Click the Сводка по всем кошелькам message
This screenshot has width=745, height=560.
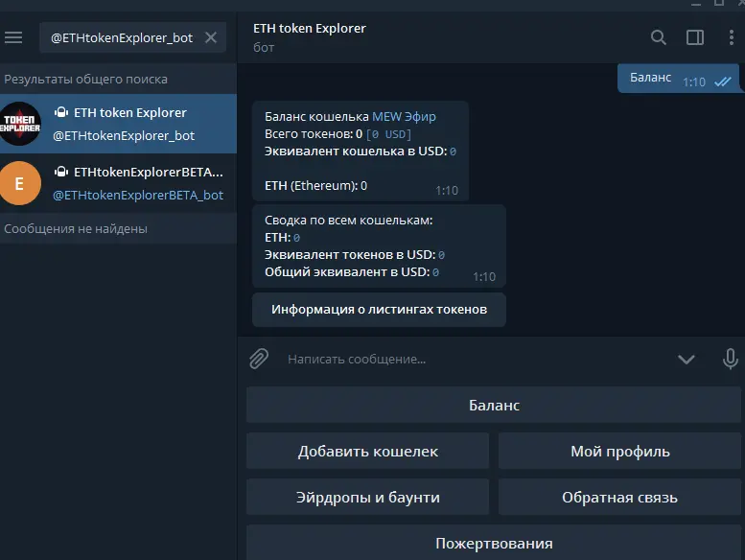[x=379, y=246]
